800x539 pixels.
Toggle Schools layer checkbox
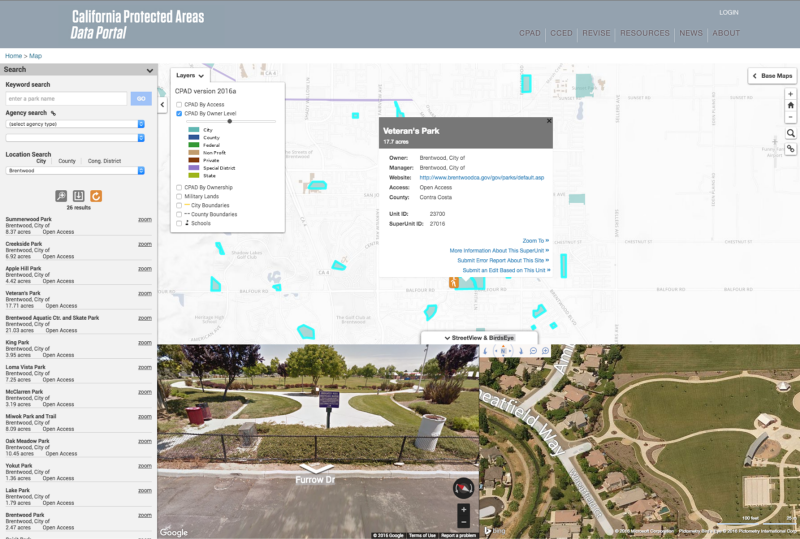coord(179,223)
